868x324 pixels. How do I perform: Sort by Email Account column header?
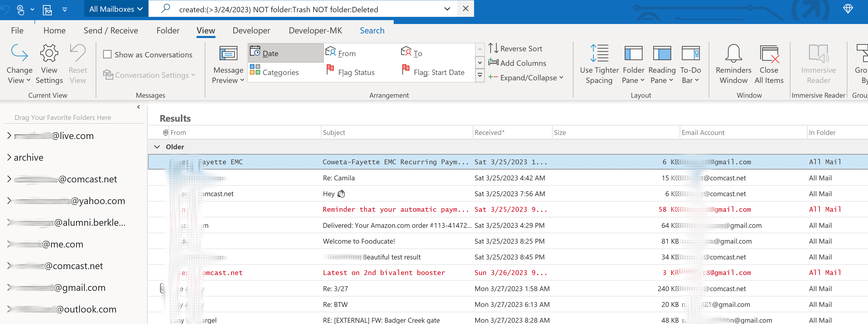coord(743,132)
